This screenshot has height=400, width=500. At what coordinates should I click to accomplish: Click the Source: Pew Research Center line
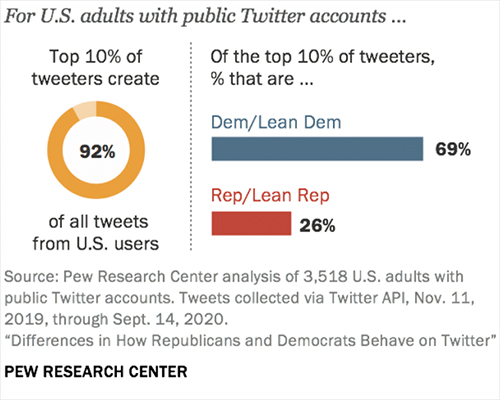(234, 277)
